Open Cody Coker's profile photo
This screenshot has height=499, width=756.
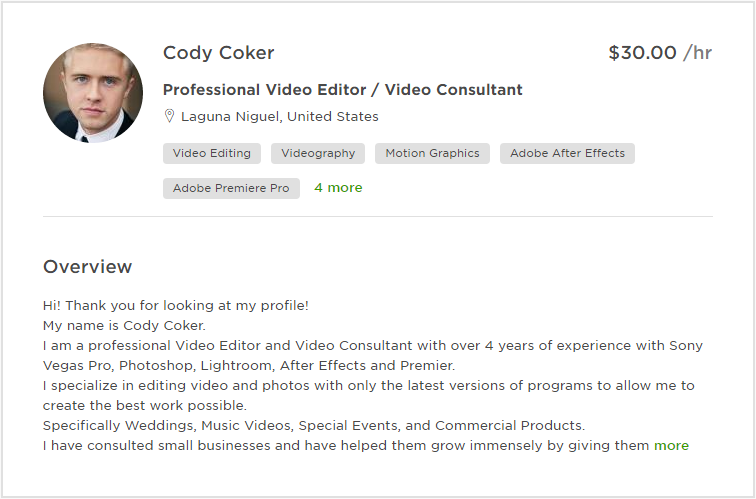pos(93,93)
